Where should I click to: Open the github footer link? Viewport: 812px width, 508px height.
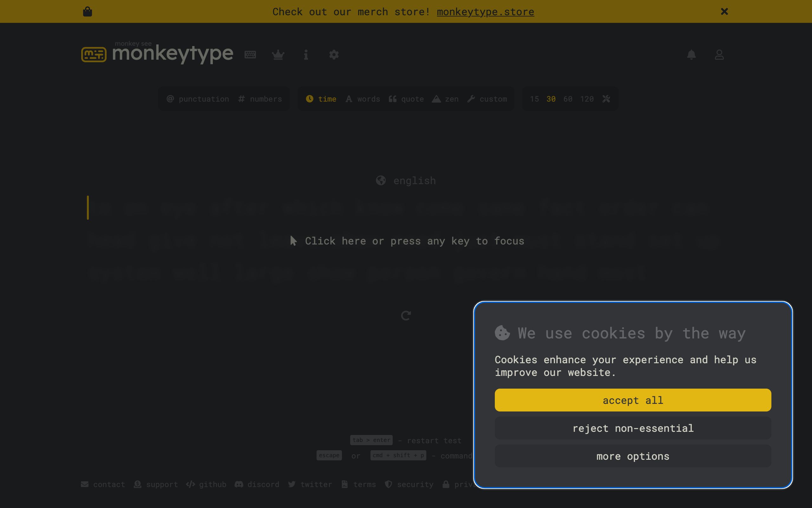(x=206, y=484)
